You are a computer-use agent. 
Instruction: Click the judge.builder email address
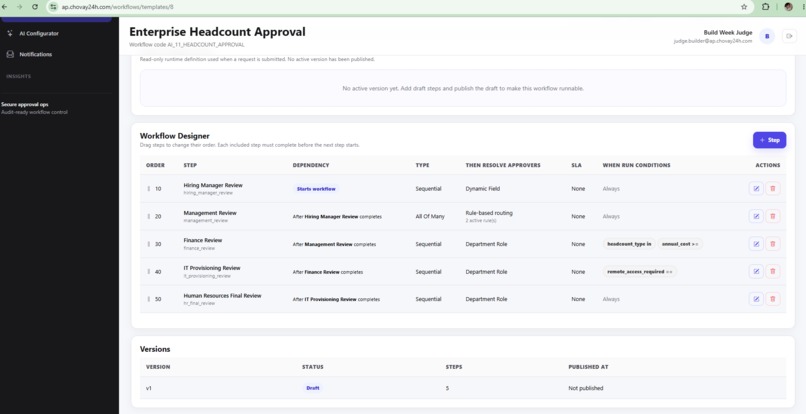click(712, 41)
